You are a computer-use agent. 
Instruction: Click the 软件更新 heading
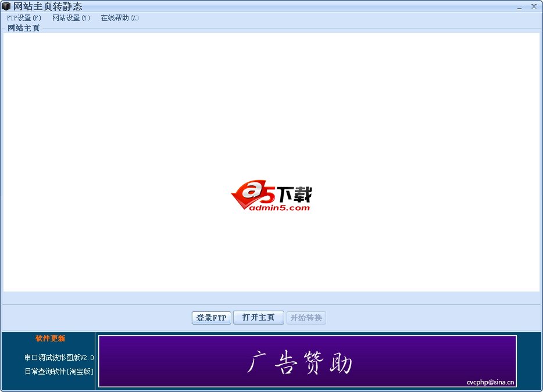[50, 339]
